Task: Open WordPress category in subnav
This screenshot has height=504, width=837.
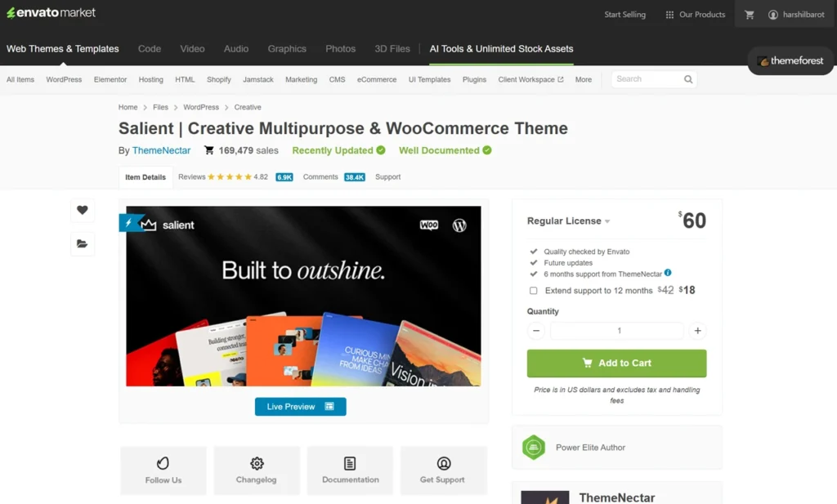Action: (x=64, y=79)
